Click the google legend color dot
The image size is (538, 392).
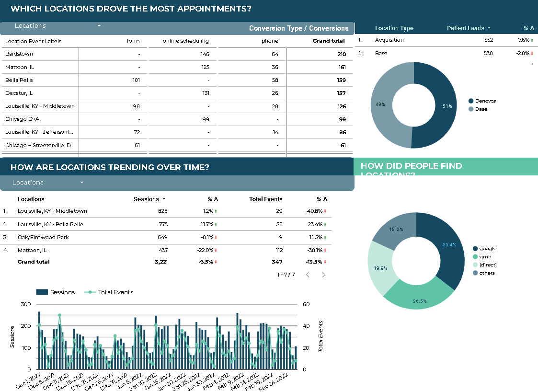[475, 249]
